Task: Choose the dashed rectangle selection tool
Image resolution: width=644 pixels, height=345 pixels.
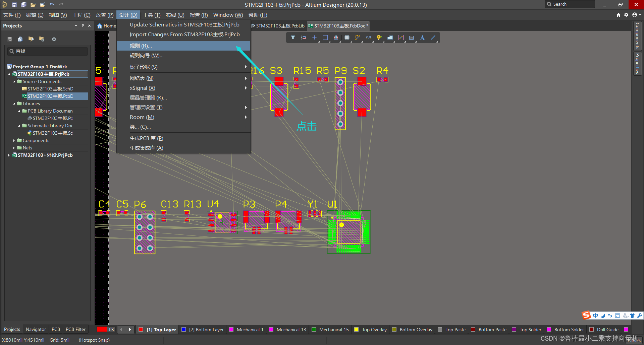Action: pyautogui.click(x=325, y=38)
